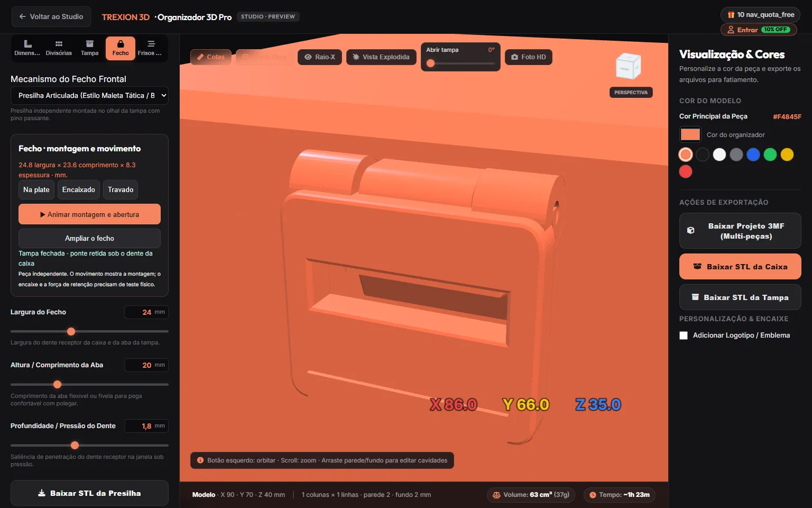The width and height of the screenshot is (812, 508).
Task: Click the box icon on Baixar STL da Caixa
Action: point(697,267)
